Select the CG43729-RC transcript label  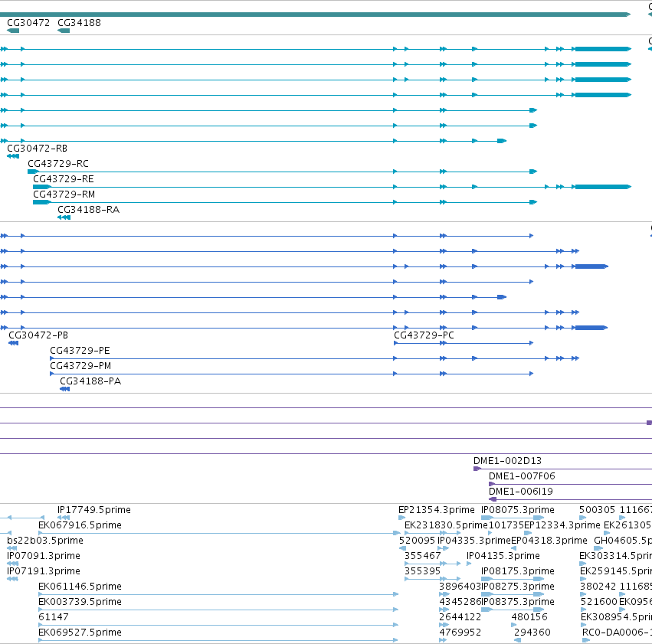pyautogui.click(x=58, y=164)
